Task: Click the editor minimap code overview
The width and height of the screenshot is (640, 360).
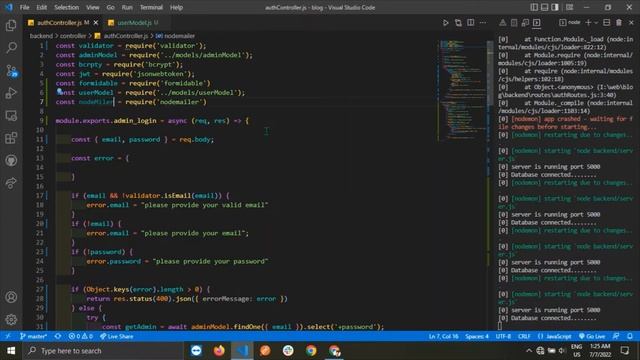Action: (461, 90)
